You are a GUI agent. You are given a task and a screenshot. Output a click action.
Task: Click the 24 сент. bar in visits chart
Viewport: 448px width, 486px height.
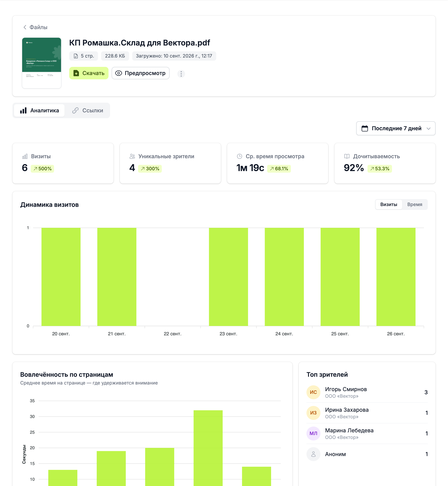(x=284, y=277)
